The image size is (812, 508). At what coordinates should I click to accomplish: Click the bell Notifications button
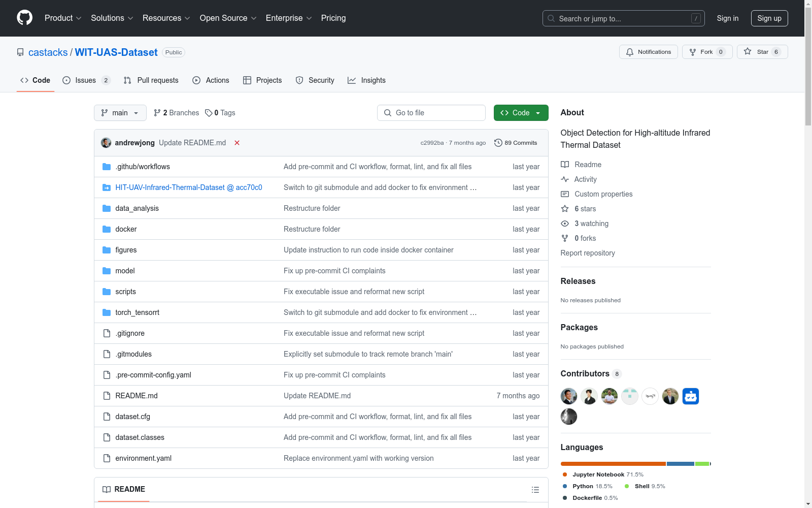click(648, 52)
